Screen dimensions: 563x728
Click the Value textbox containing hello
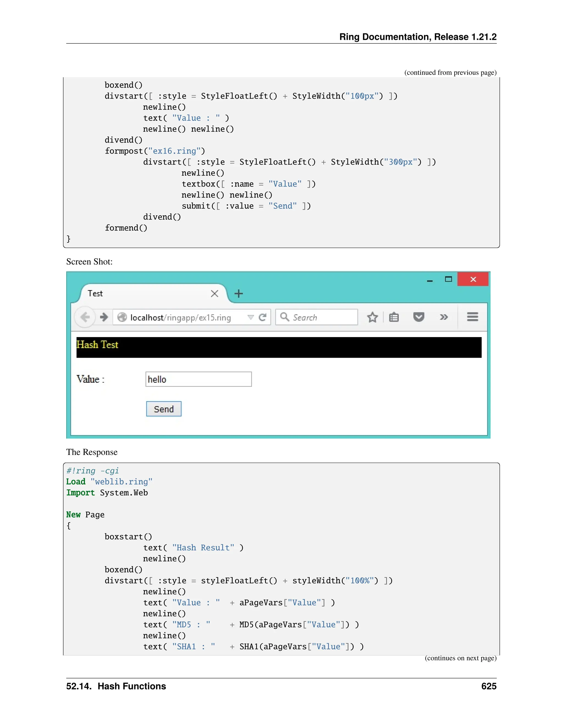[x=198, y=379]
